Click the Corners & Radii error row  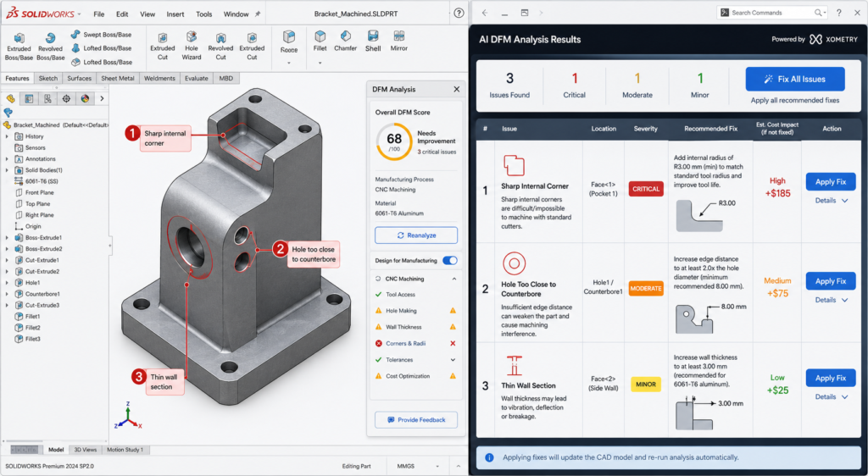(x=415, y=343)
